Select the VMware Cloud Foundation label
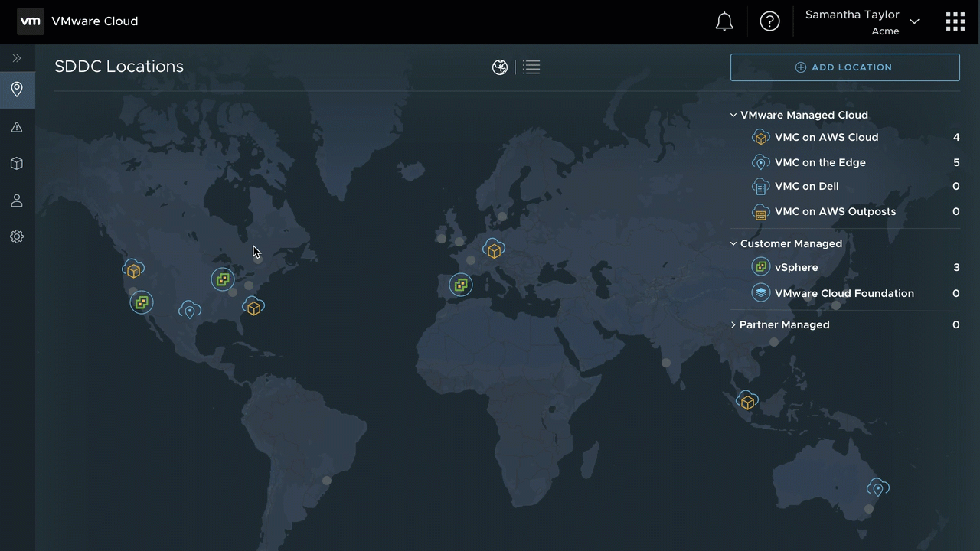 click(844, 293)
